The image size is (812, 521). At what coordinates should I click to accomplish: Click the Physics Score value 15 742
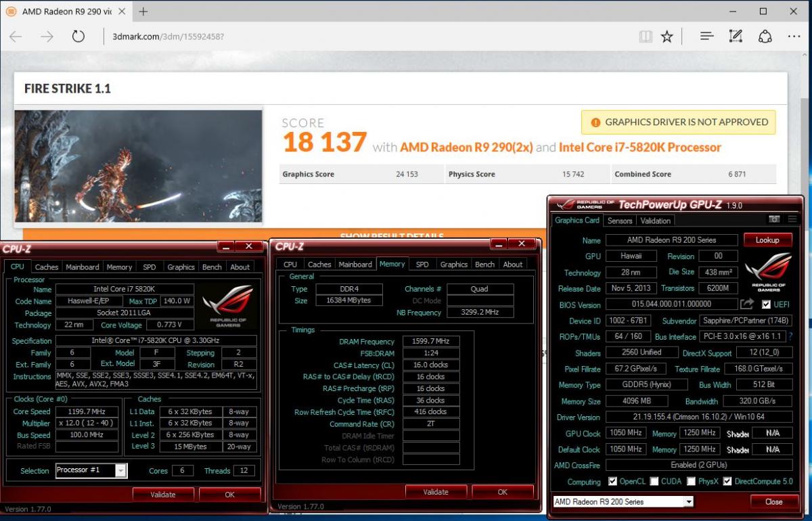click(x=573, y=174)
